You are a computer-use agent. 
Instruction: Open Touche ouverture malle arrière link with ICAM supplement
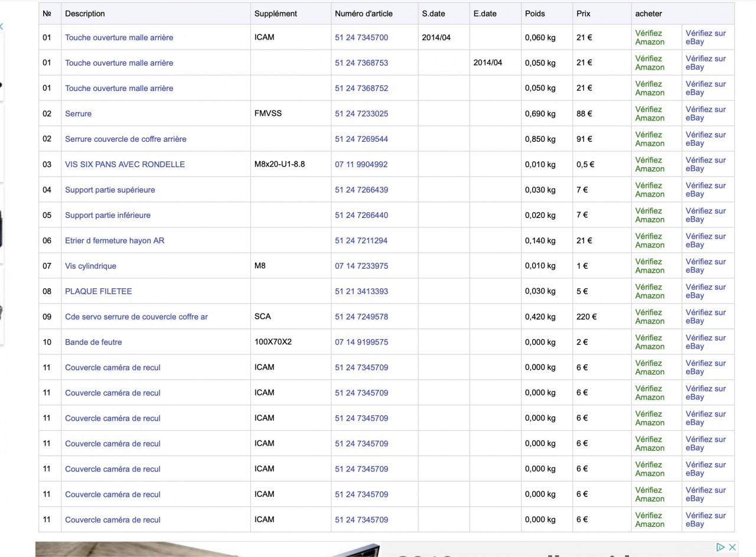pyautogui.click(x=119, y=37)
